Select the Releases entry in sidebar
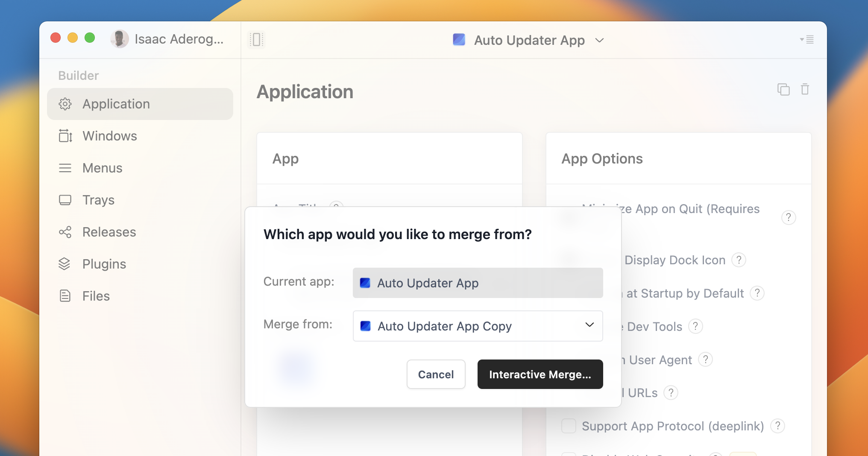This screenshot has width=868, height=456. (x=109, y=232)
